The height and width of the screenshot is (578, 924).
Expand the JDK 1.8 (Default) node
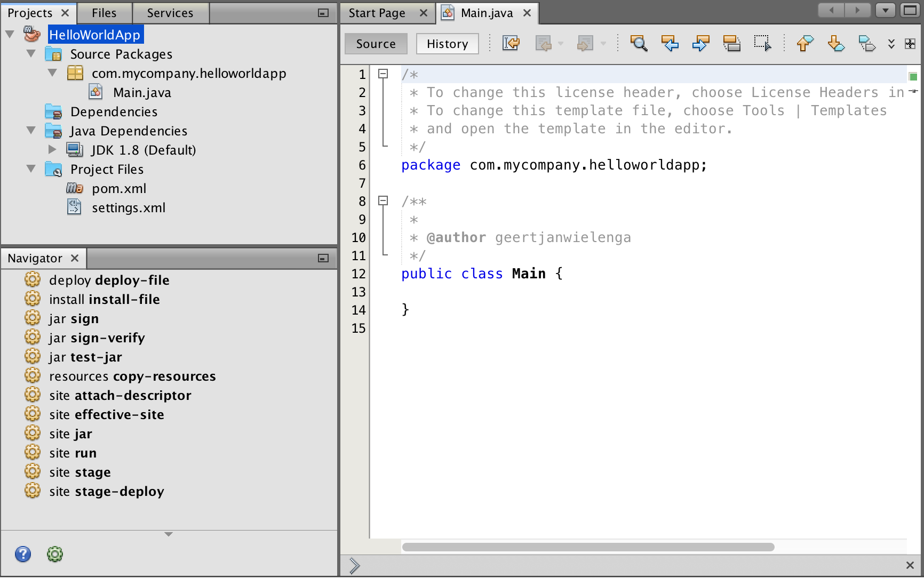pyautogui.click(x=52, y=150)
